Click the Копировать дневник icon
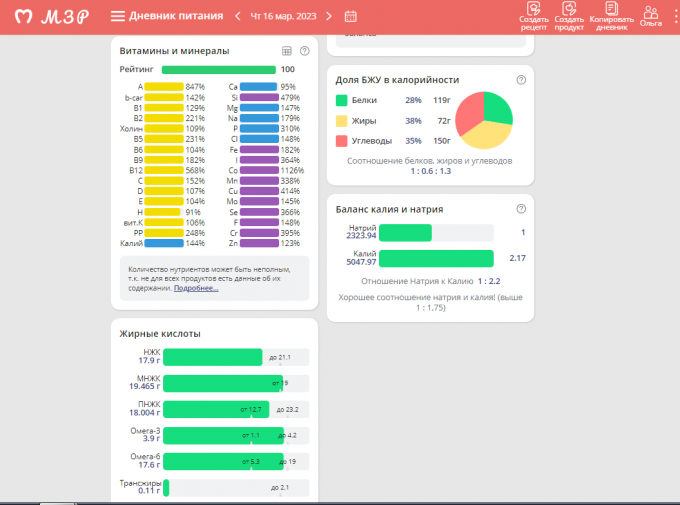The height and width of the screenshot is (505, 680). coord(611,12)
